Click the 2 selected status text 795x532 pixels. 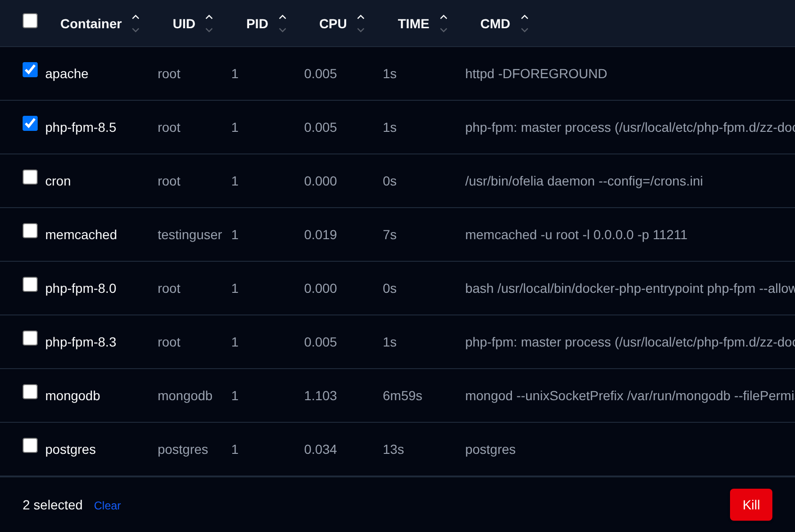coord(52,505)
